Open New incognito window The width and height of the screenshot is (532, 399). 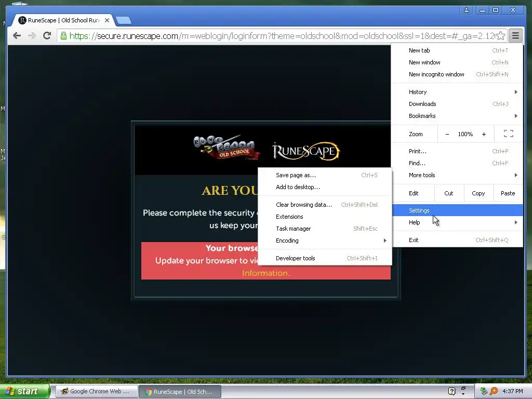pos(457,74)
